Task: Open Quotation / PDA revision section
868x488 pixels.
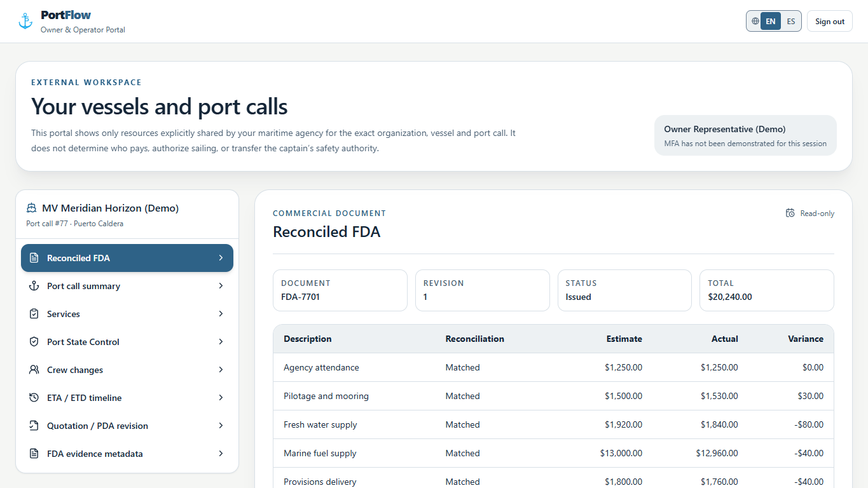Action: click(127, 426)
